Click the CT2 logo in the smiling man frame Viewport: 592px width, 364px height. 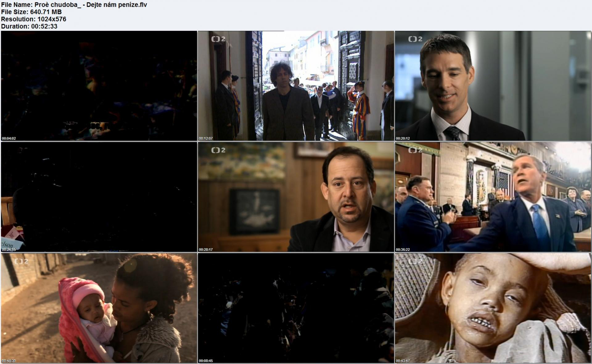coord(415,39)
